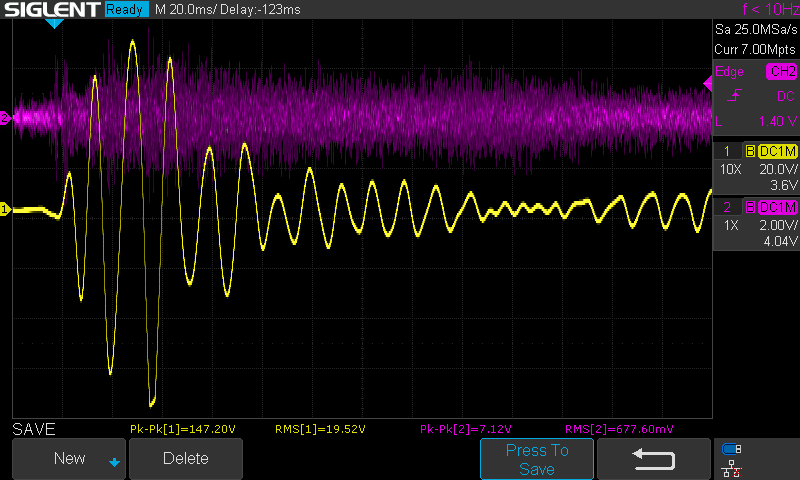Click the f < 10Hz frequency counter

click(x=770, y=9)
